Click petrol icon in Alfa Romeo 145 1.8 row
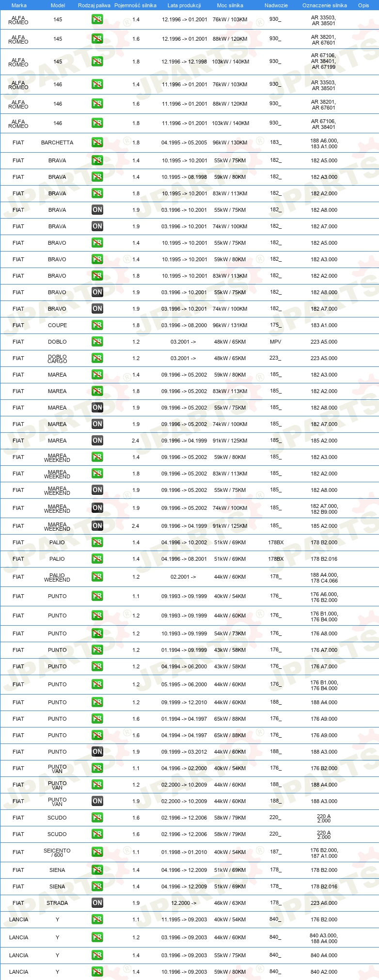The width and height of the screenshot is (379, 980). (x=97, y=62)
